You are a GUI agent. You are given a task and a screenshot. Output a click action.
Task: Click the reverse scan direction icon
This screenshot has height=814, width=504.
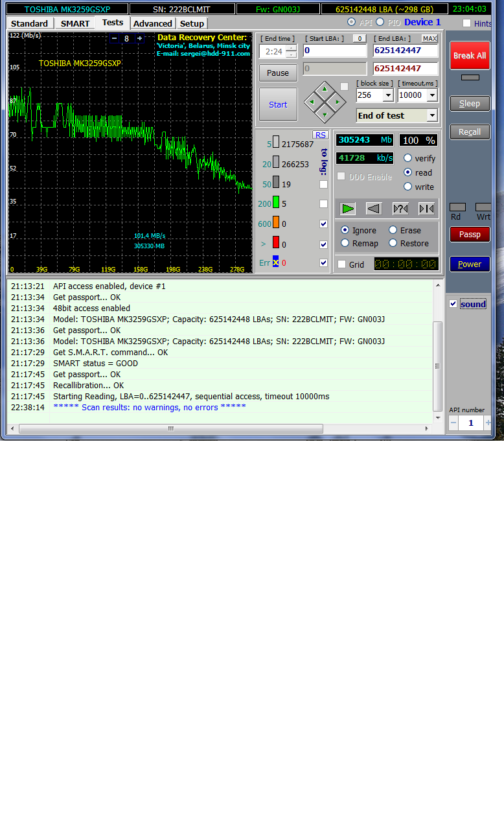374,208
